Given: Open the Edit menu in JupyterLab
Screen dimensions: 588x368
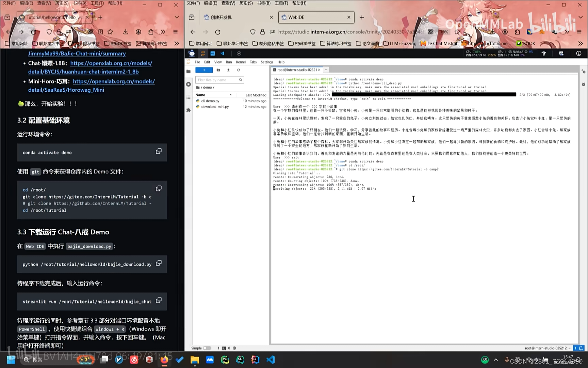Looking at the screenshot, I should [x=207, y=62].
